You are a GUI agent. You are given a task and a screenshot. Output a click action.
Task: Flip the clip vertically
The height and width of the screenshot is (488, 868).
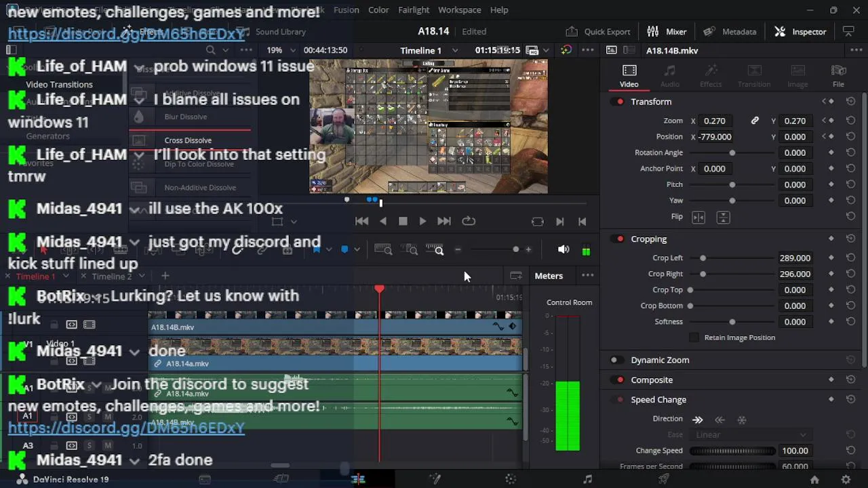click(x=723, y=217)
